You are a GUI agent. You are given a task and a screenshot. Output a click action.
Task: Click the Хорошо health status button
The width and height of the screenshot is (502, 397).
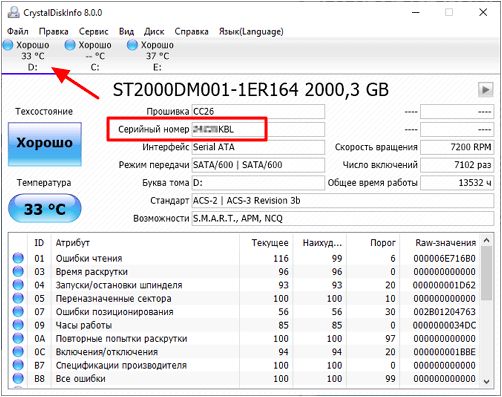point(45,144)
